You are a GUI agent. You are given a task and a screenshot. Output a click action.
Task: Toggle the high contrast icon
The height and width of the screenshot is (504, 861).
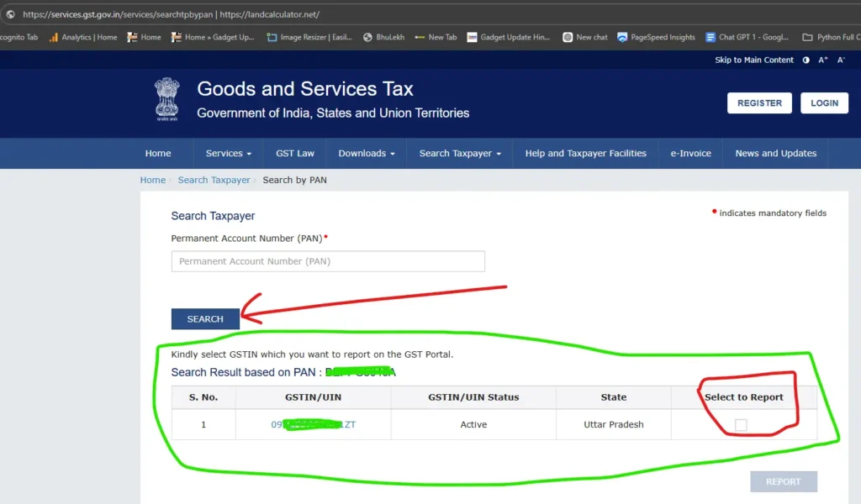point(806,60)
